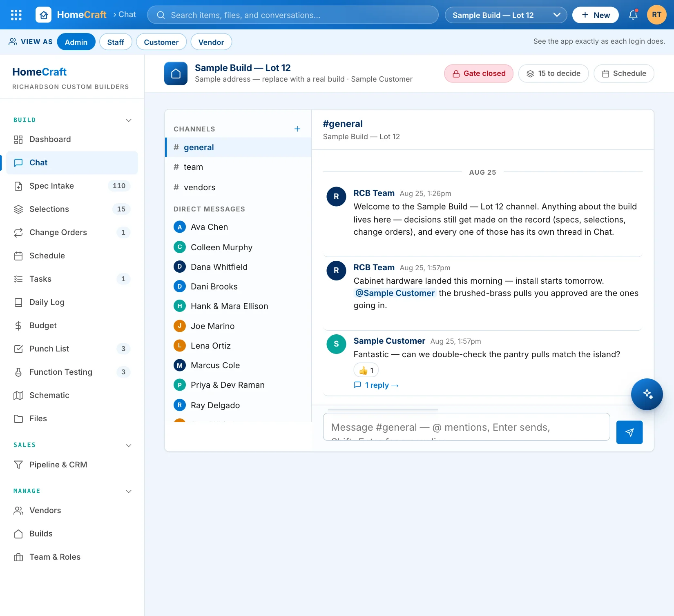
Task: Open the RT user avatar menu
Action: (656, 15)
